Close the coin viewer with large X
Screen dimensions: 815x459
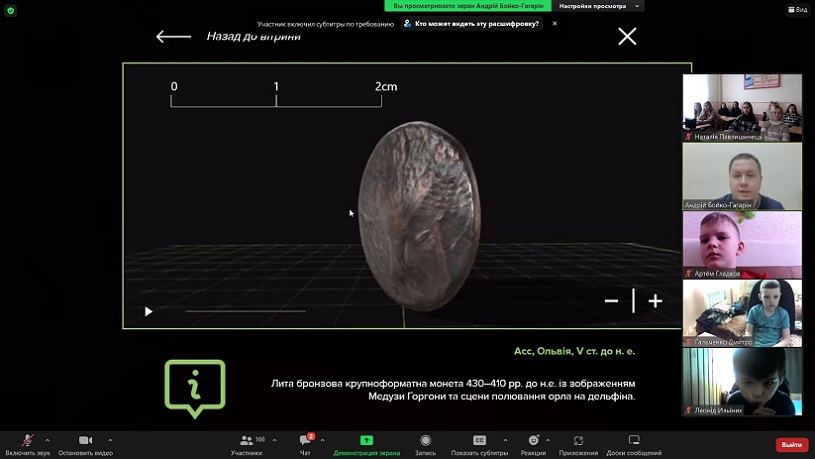pos(627,36)
